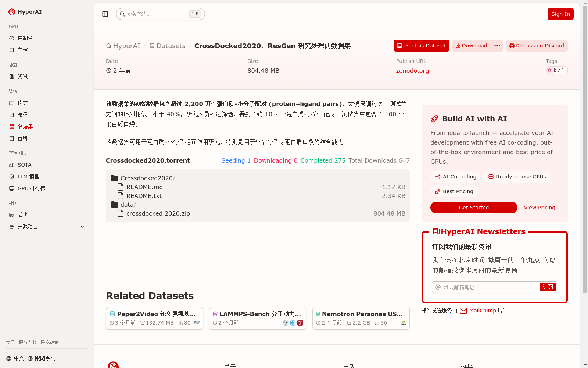This screenshot has height=368, width=588.
Task: Click the Get Started button
Action: pos(474,208)
